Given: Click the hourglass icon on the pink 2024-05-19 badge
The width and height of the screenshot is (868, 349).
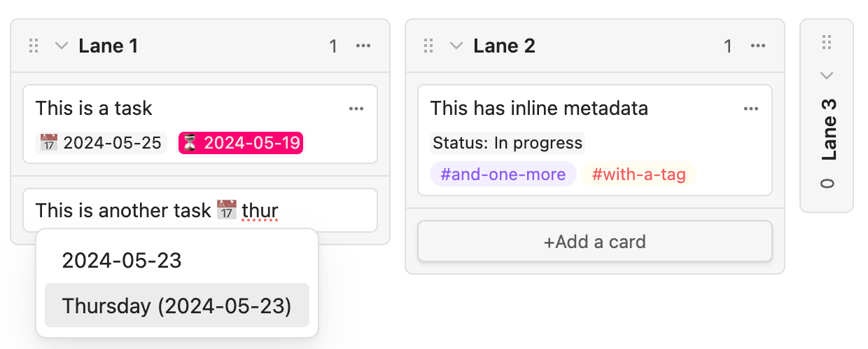Looking at the screenshot, I should pyautogui.click(x=190, y=143).
